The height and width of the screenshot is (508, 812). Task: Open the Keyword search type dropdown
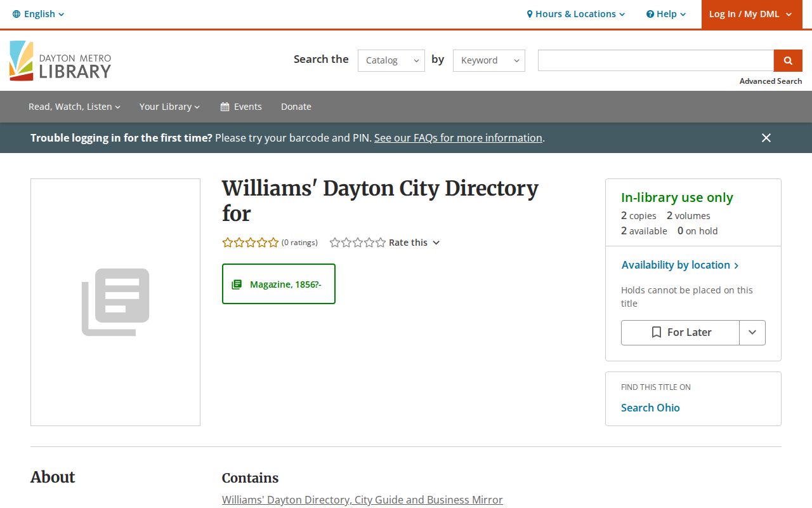[489, 60]
